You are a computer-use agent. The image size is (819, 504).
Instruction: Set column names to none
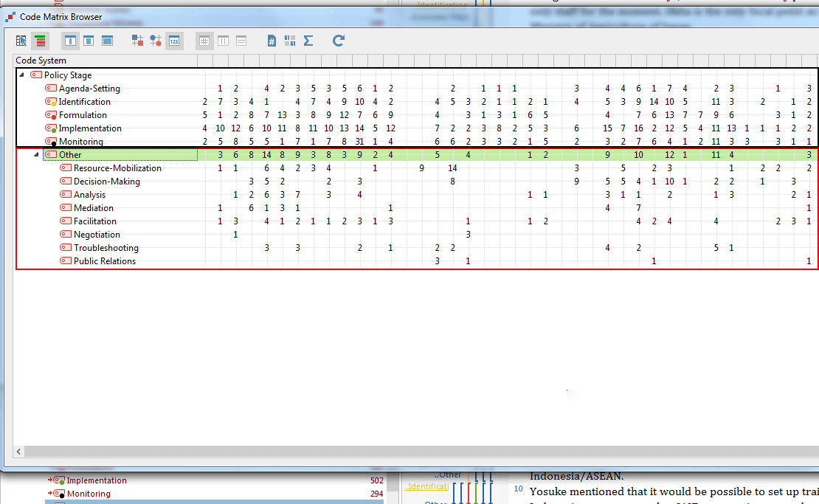[x=70, y=41]
